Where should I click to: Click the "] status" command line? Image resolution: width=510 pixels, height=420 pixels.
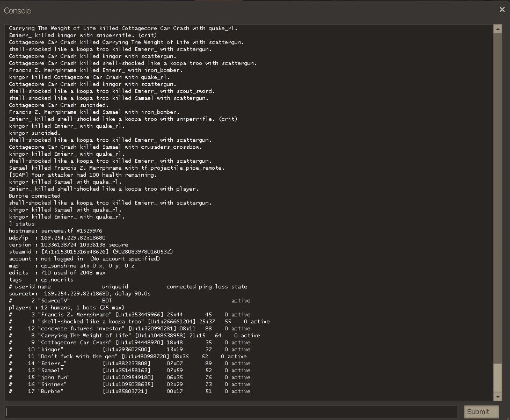tap(22, 224)
